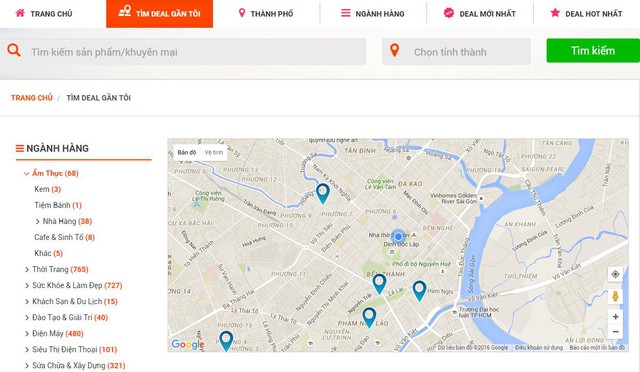
Task: Click the deal marker near Bến Thành
Action: (379, 284)
